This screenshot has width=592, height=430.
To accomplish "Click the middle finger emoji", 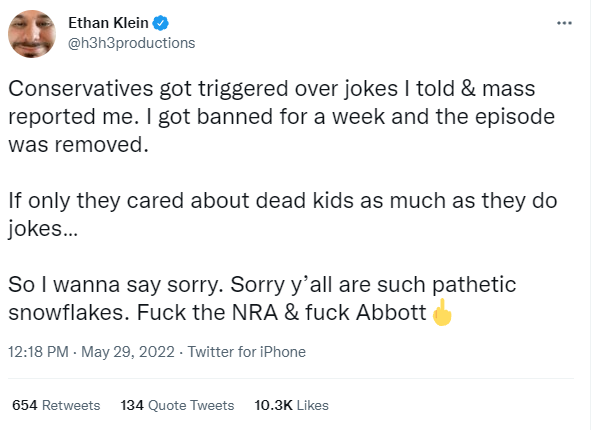I will click(x=442, y=312).
